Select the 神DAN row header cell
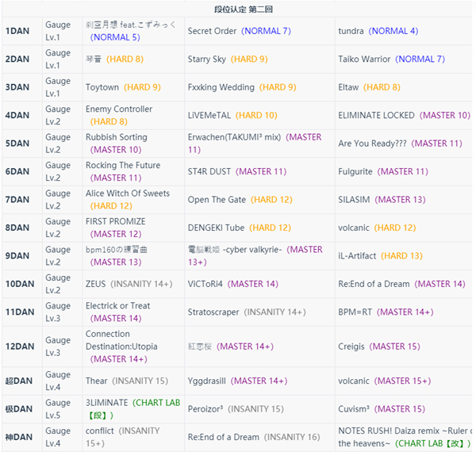 (20, 437)
